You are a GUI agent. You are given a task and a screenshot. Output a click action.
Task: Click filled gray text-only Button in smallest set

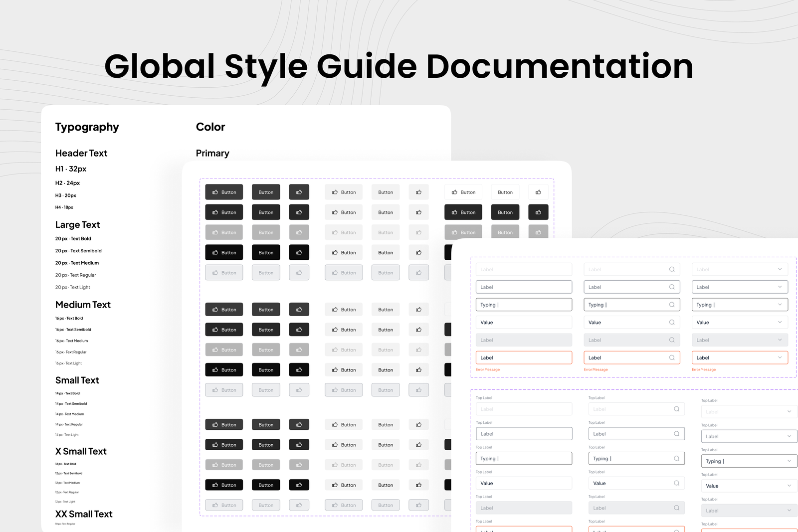coord(266,465)
